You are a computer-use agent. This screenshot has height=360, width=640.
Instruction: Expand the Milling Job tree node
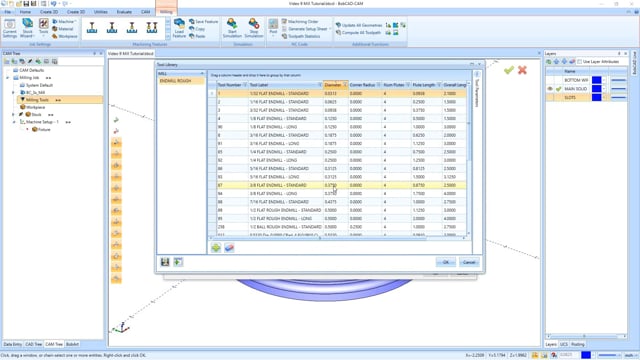[x=7, y=78]
